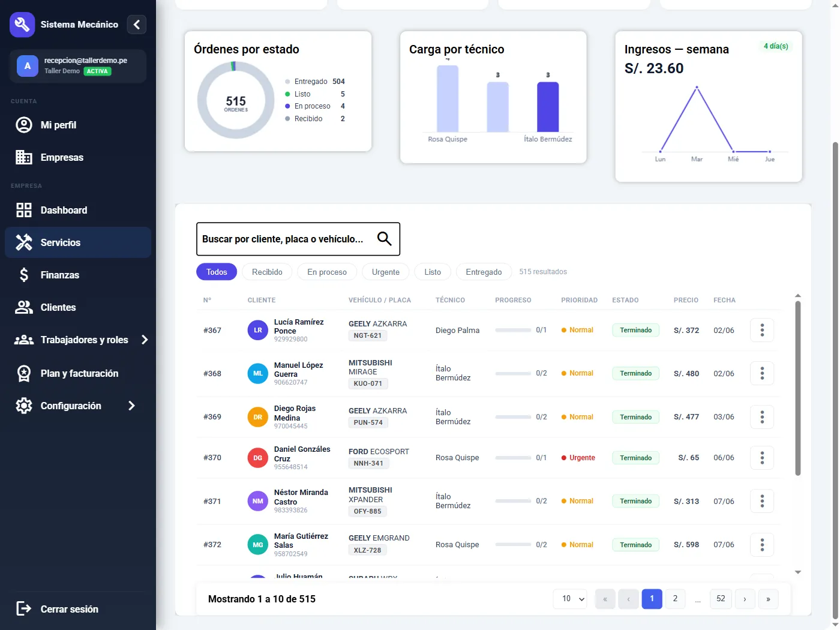Click the Finanzas dollar icon
The width and height of the screenshot is (840, 630).
point(24,275)
